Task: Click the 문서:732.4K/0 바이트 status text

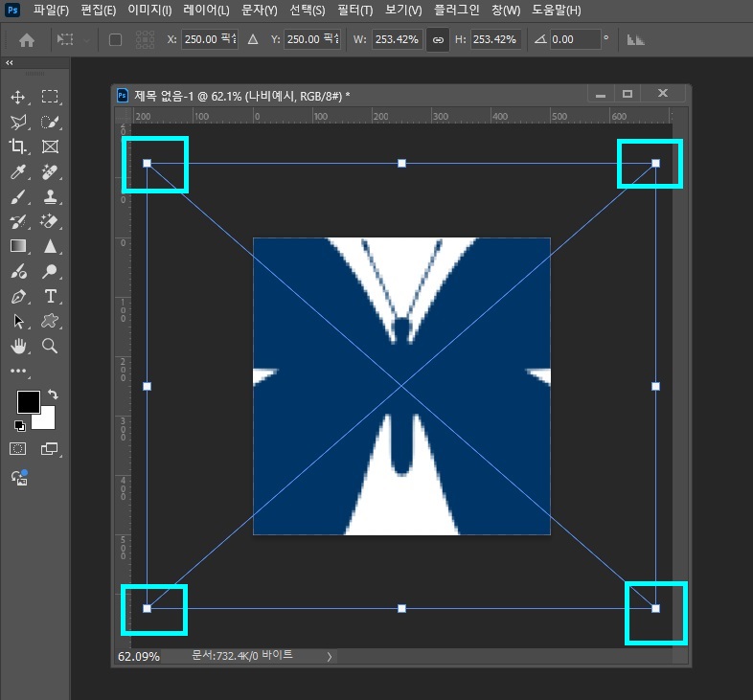Action: tap(242, 655)
